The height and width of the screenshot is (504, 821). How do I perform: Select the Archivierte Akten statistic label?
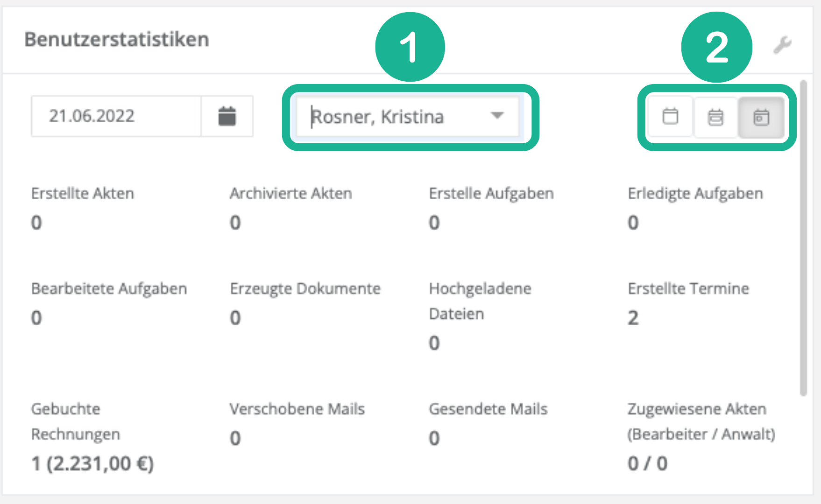pyautogui.click(x=290, y=194)
